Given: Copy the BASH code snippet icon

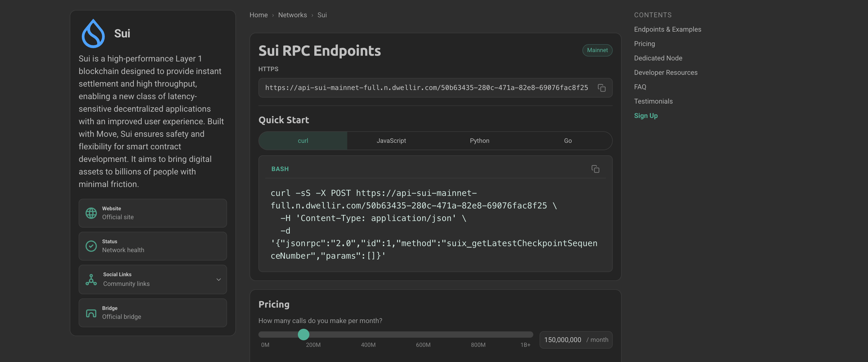Looking at the screenshot, I should pos(595,169).
